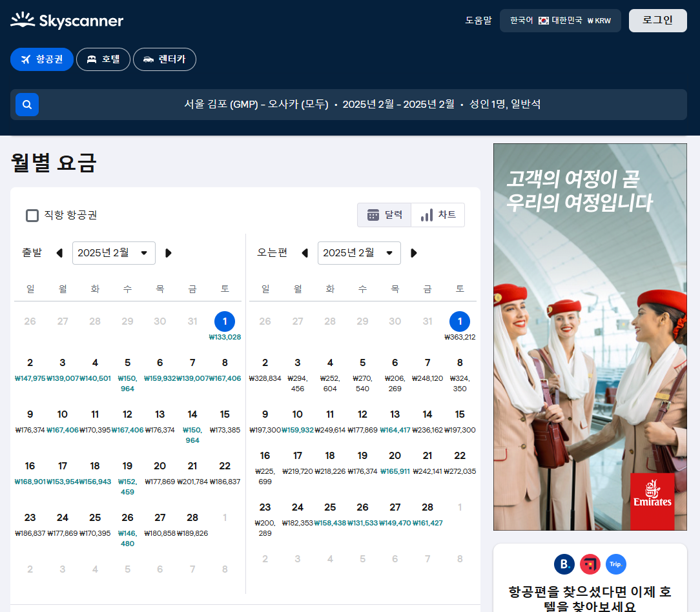Switch to chart view using 차트 icon
700x612 pixels.
coord(427,214)
